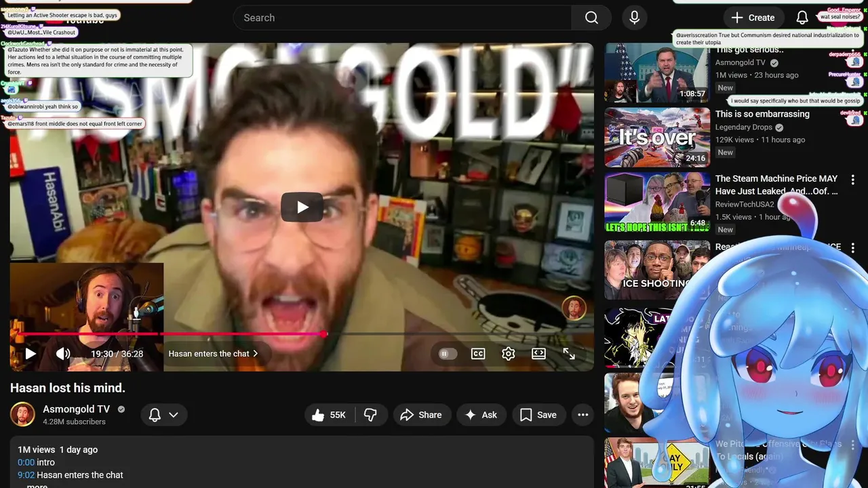Click the Ask button

(481, 415)
